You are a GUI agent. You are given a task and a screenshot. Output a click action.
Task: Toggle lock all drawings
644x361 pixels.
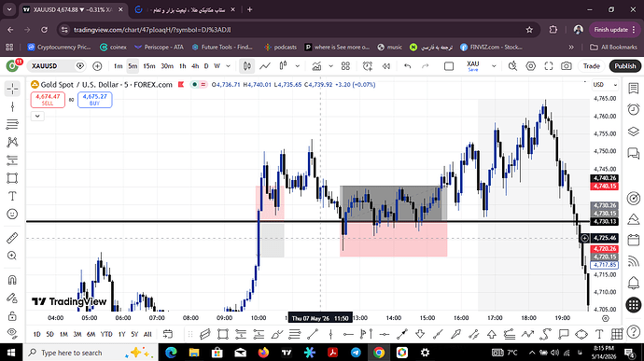(12, 316)
